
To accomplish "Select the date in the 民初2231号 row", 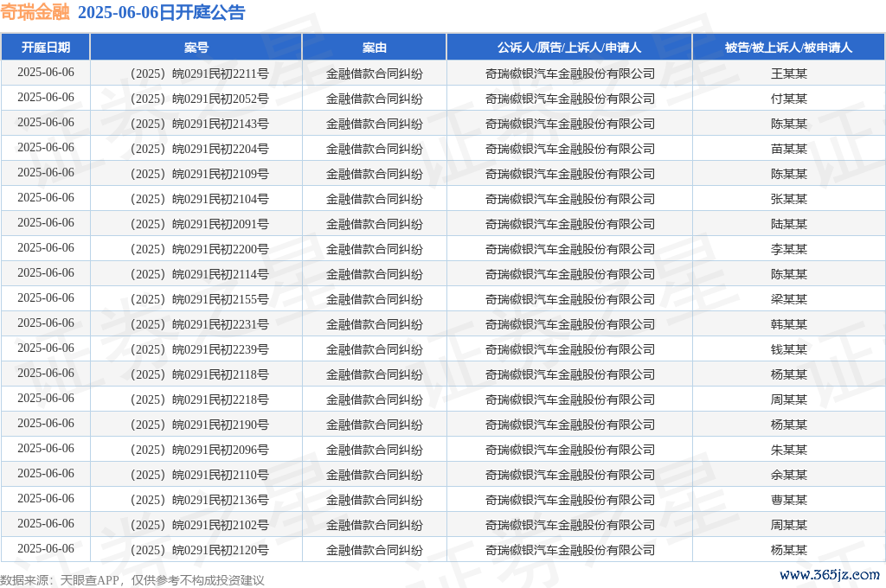I will click(x=46, y=323).
